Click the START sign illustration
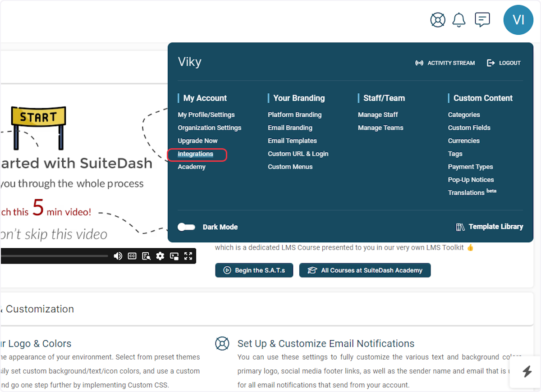The height and width of the screenshot is (392, 541). (x=38, y=128)
